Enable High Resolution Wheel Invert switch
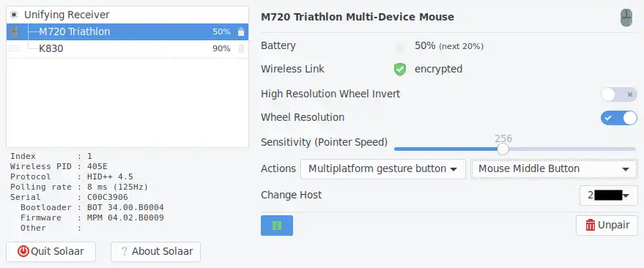 click(619, 94)
